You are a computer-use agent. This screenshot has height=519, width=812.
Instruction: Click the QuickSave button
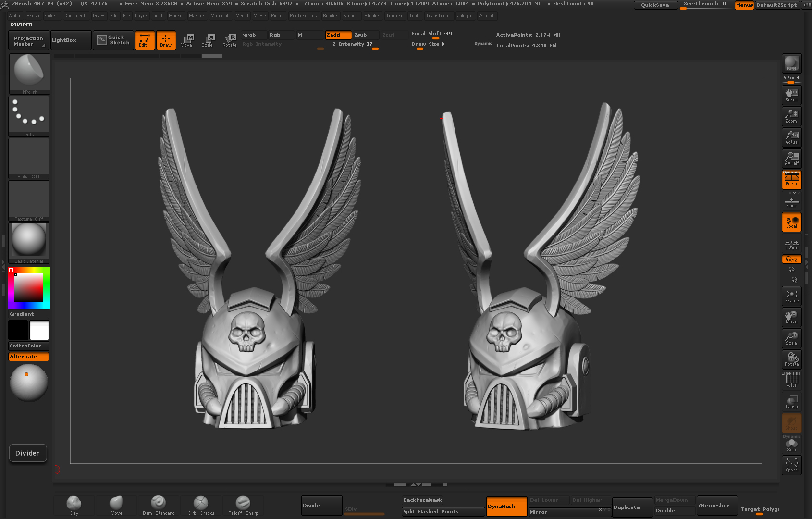click(x=655, y=5)
